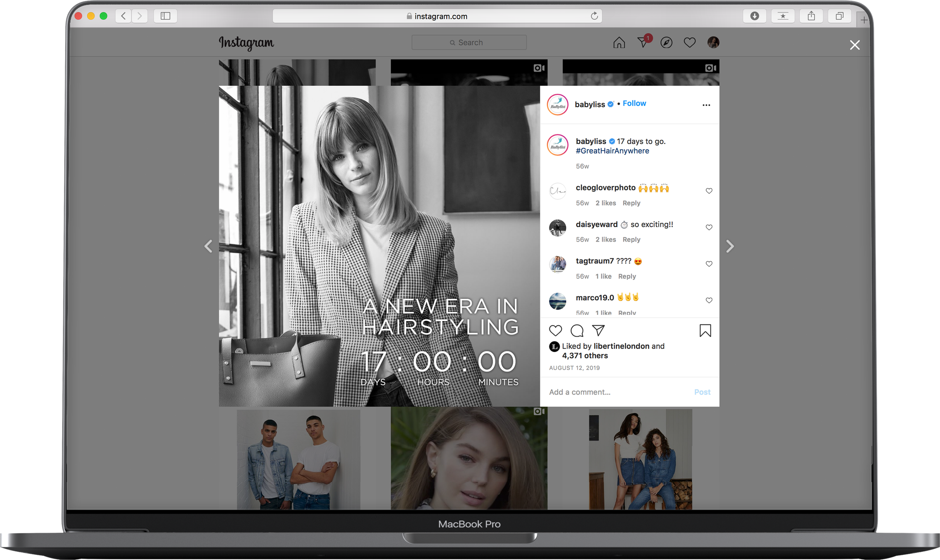Click the comment bubble icon
Image resolution: width=940 pixels, height=560 pixels.
coord(577,331)
